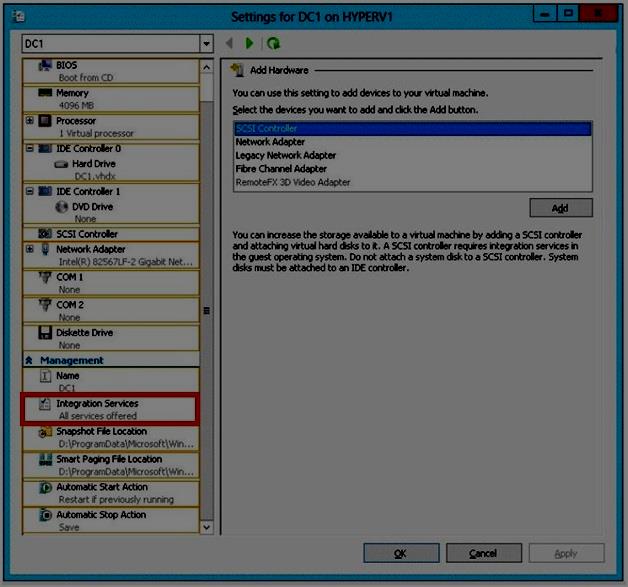Select Automatic Stop Action icon
The width and height of the screenshot is (628, 587).
click(45, 515)
